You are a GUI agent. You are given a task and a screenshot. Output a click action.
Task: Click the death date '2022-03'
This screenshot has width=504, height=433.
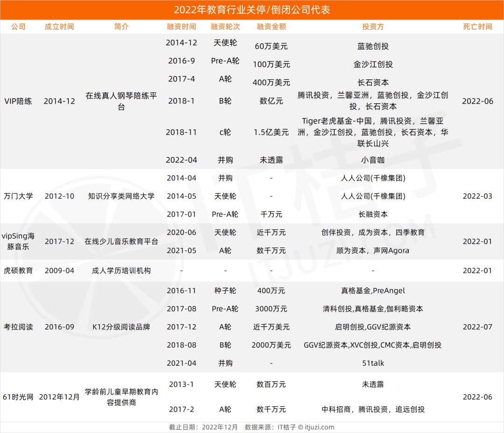pos(477,196)
